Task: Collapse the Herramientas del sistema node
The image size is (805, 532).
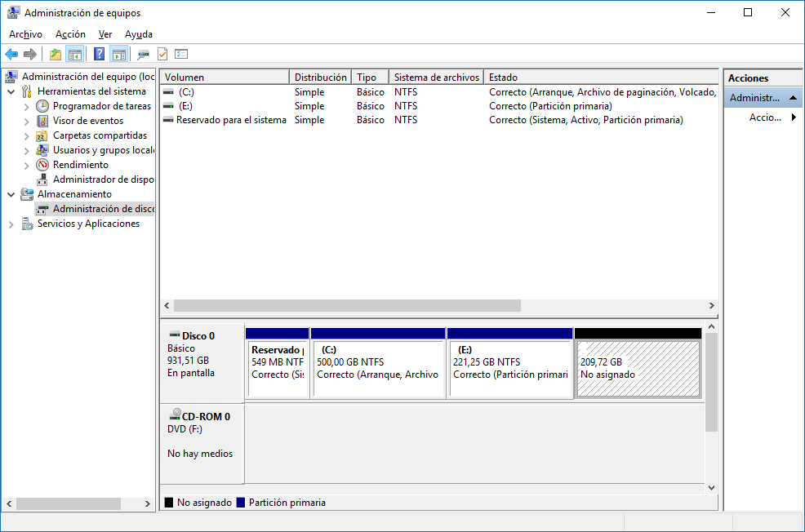Action: [x=11, y=92]
